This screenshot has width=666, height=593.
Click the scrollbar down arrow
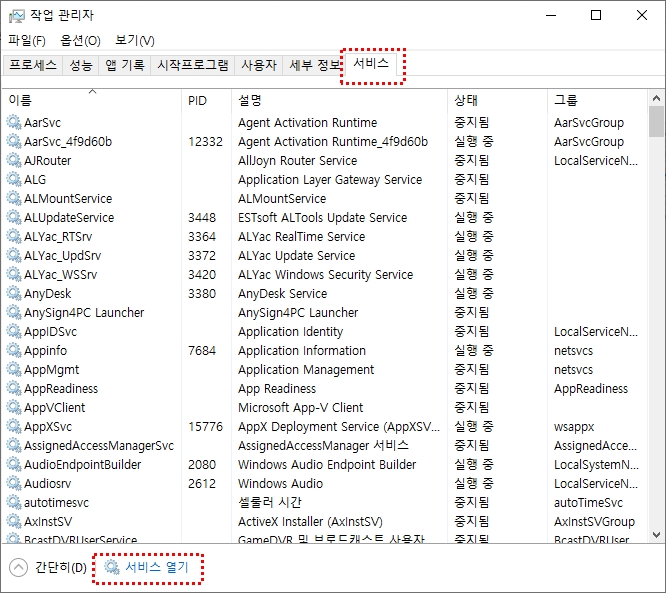[656, 534]
